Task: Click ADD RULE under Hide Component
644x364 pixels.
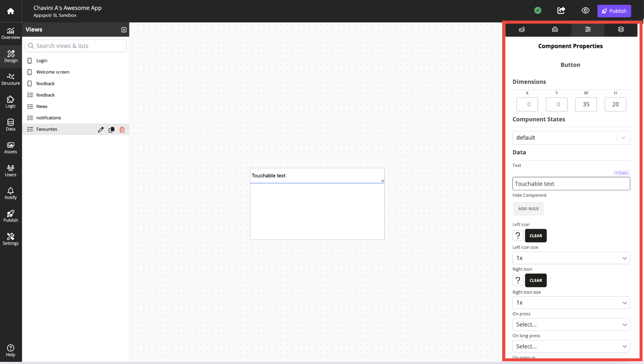Action: [529, 209]
